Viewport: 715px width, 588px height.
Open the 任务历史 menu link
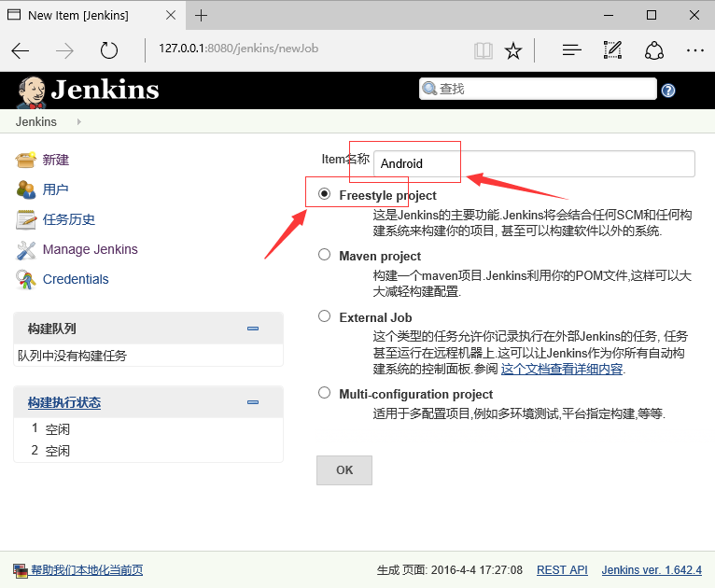click(x=69, y=219)
